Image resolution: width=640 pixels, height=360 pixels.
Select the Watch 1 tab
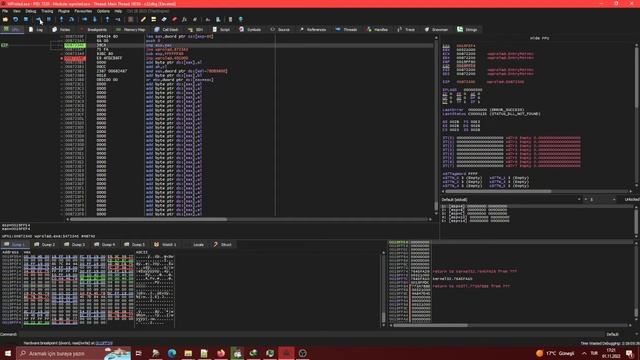pyautogui.click(x=165, y=244)
